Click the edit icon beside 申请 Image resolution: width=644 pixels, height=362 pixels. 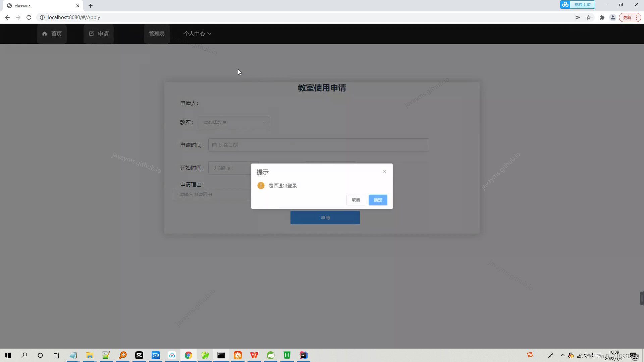coord(91,34)
